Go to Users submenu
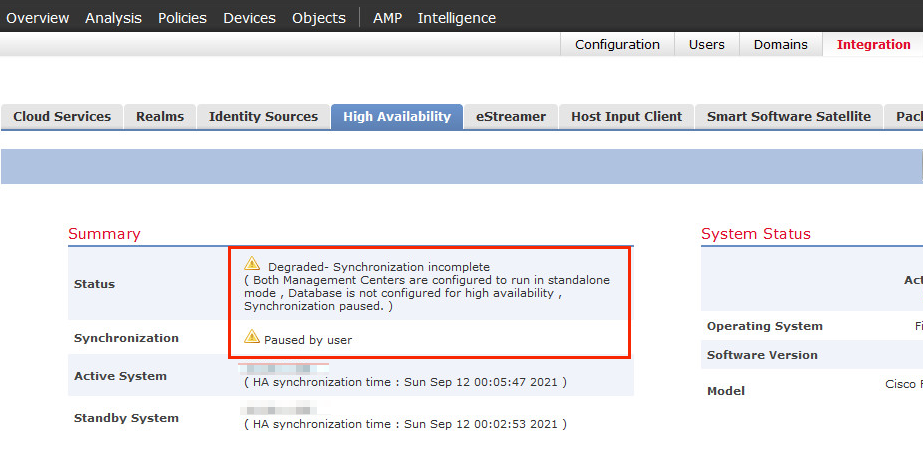Screen dimensions: 923x463 click(x=706, y=45)
